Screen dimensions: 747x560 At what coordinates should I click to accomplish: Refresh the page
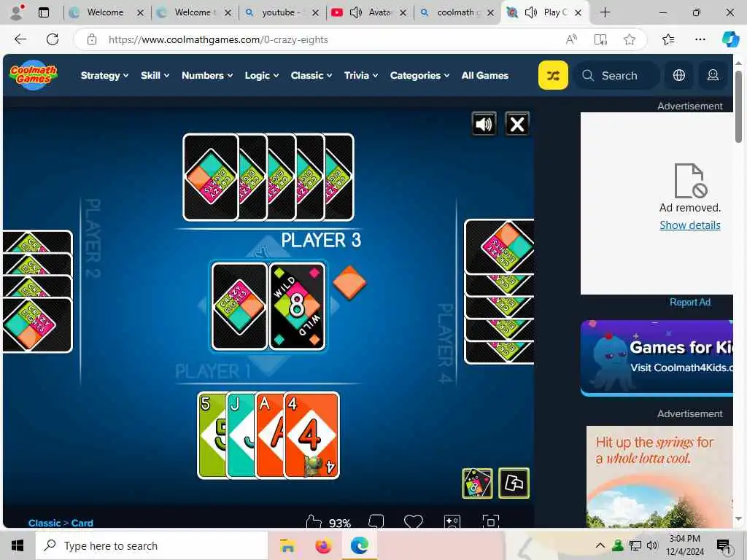(x=53, y=39)
